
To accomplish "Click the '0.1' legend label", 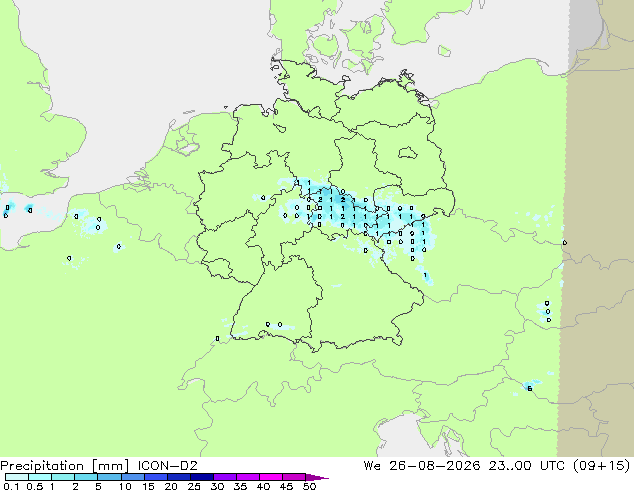I will pos(11,486).
